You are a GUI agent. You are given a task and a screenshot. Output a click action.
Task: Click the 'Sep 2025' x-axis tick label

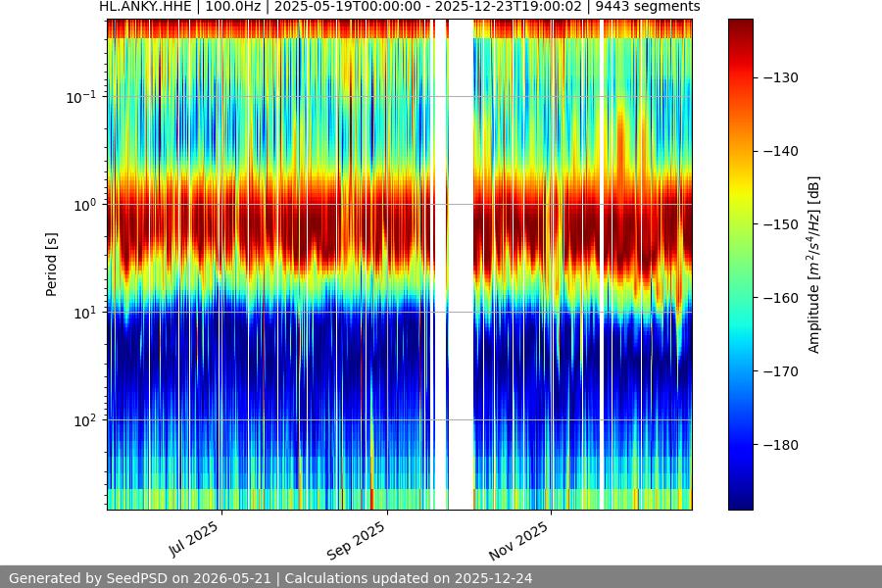coord(356,540)
